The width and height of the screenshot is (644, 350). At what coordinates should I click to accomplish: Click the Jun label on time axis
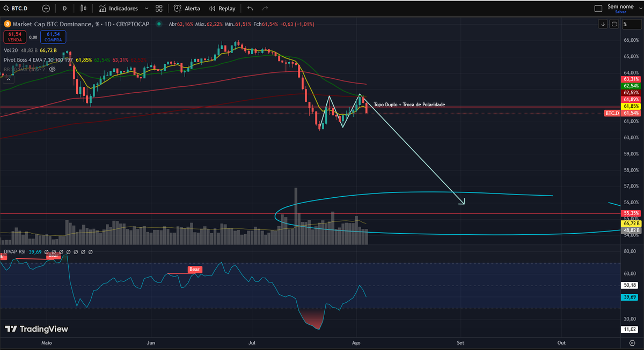(x=151, y=342)
